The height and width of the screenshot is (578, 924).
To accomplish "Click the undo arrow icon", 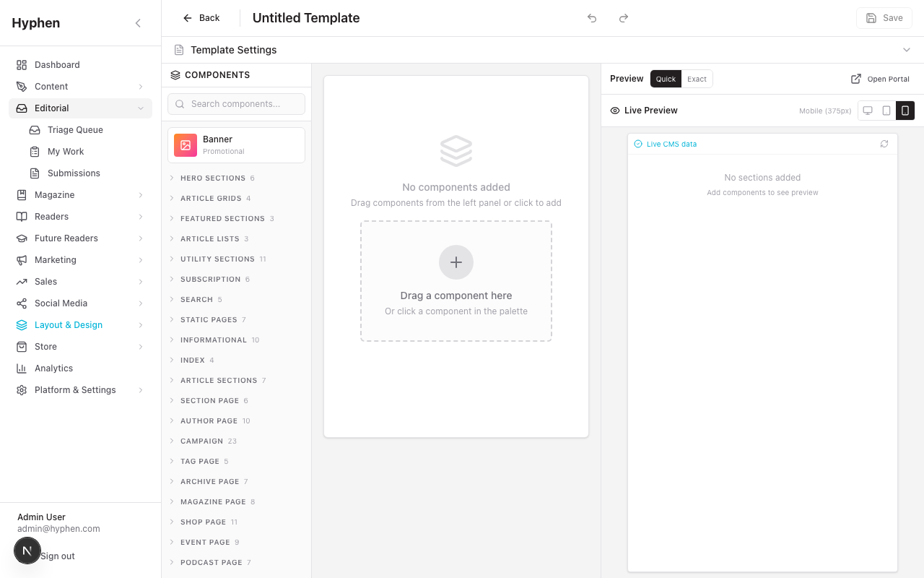I will (x=591, y=18).
